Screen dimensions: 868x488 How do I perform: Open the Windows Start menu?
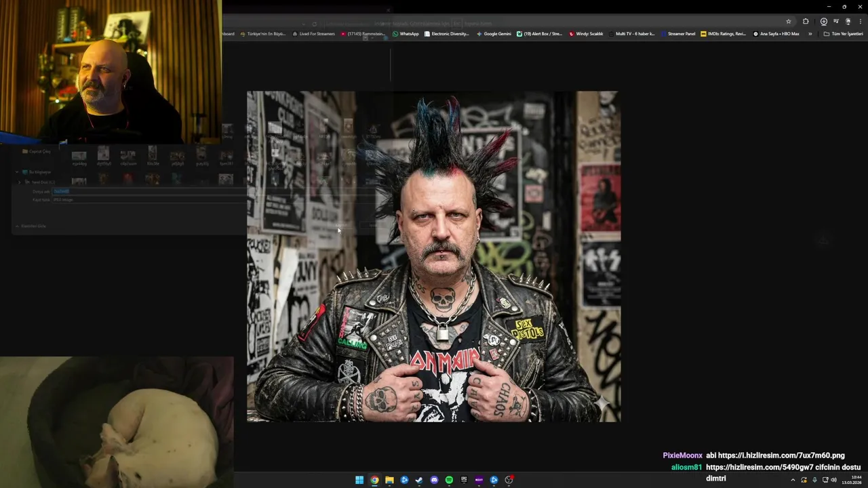click(359, 480)
